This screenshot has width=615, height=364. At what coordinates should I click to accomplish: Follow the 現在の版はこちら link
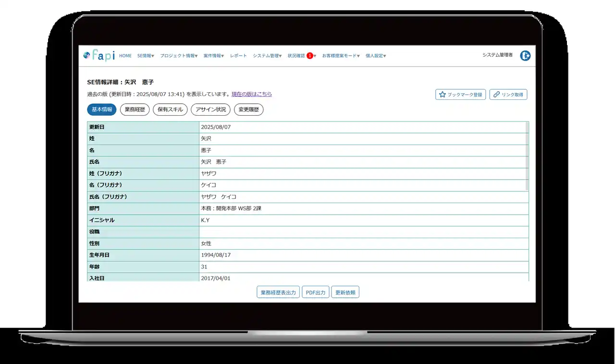click(251, 94)
